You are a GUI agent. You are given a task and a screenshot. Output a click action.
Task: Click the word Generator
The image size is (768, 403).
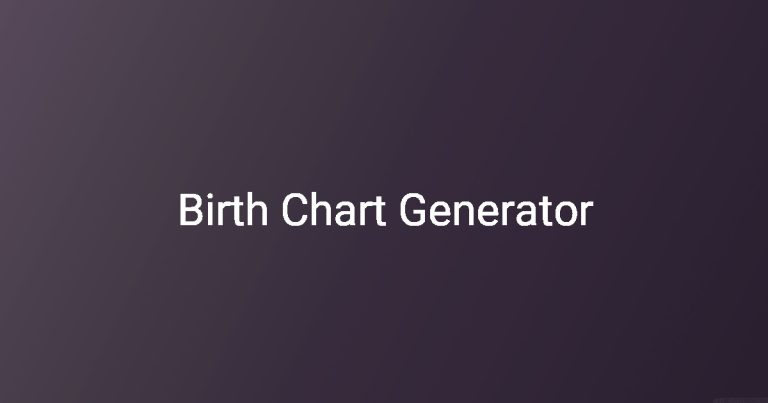coord(497,210)
